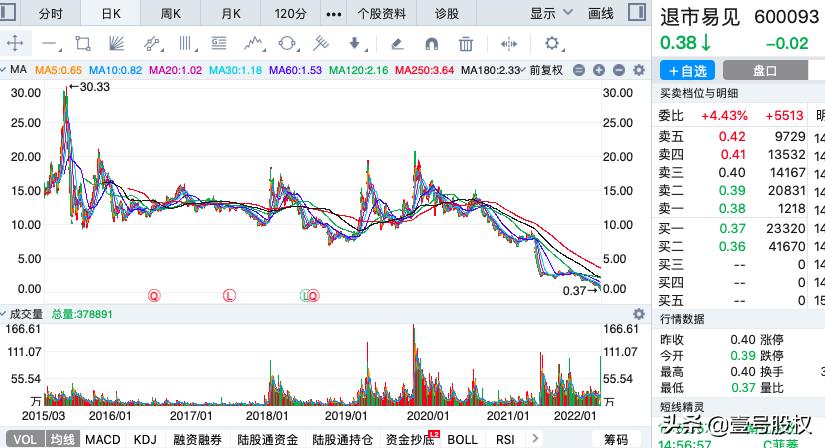Switch to 日K daily chart tab
Viewport: 825px width, 448px height.
click(x=111, y=14)
